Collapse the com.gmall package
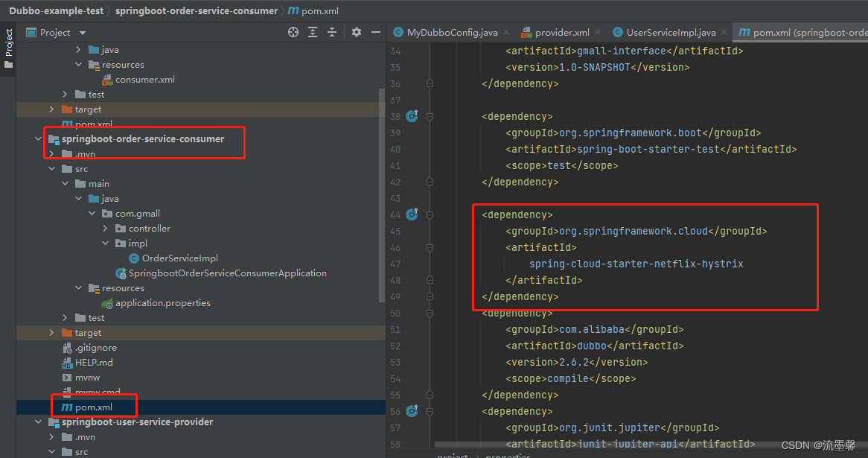 (92, 213)
